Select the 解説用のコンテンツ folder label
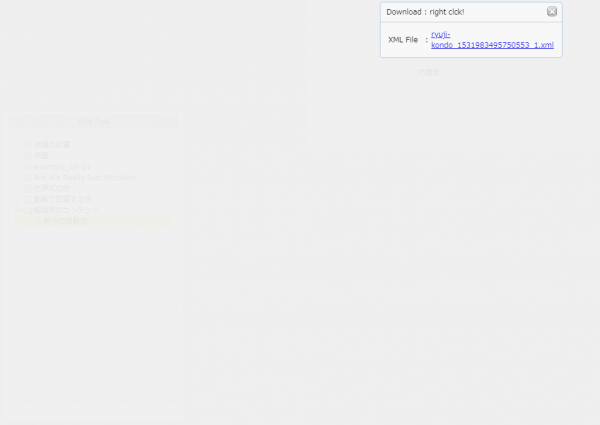Viewport: 600px width, 425px height. click(x=66, y=211)
